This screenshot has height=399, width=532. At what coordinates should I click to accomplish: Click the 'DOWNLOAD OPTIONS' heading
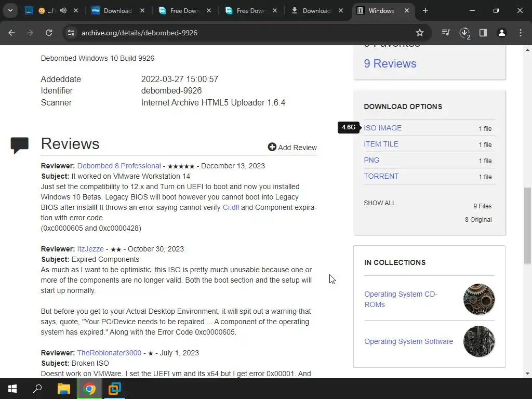(403, 107)
